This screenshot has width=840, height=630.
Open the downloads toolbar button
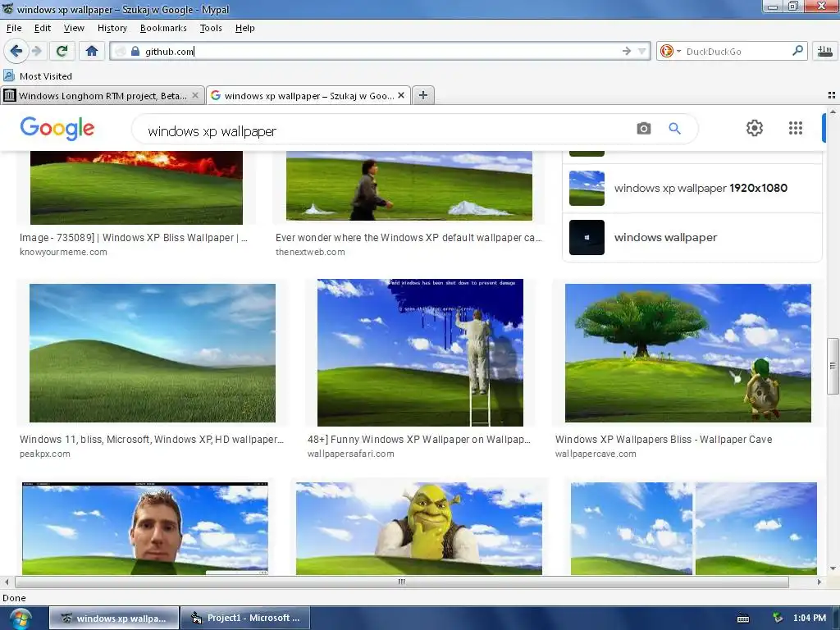click(x=825, y=52)
